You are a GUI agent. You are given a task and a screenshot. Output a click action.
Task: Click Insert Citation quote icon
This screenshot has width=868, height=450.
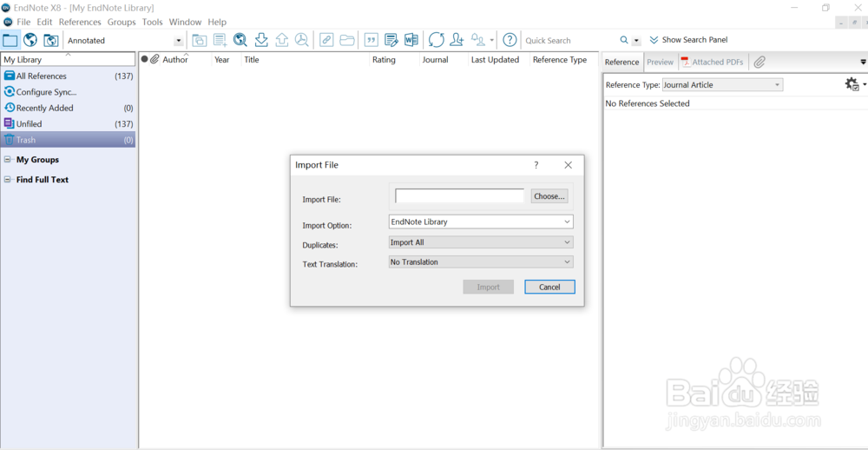coord(372,40)
